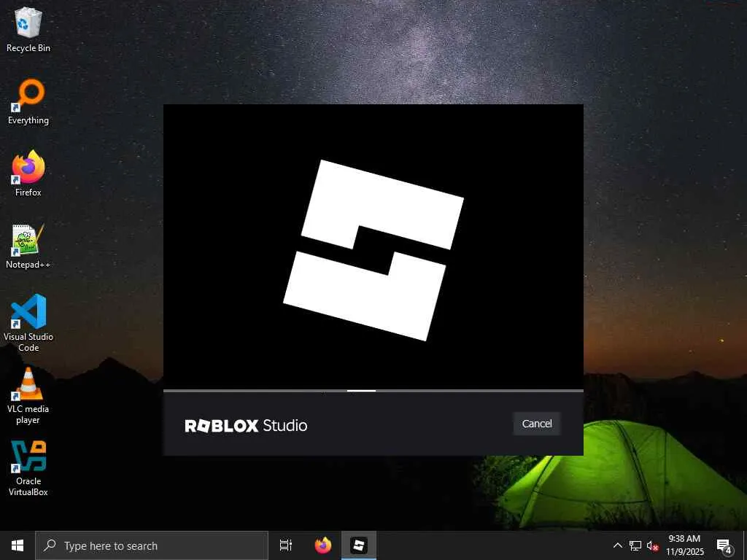Open the Windows Start menu
The width and height of the screenshot is (747, 560).
tap(18, 545)
